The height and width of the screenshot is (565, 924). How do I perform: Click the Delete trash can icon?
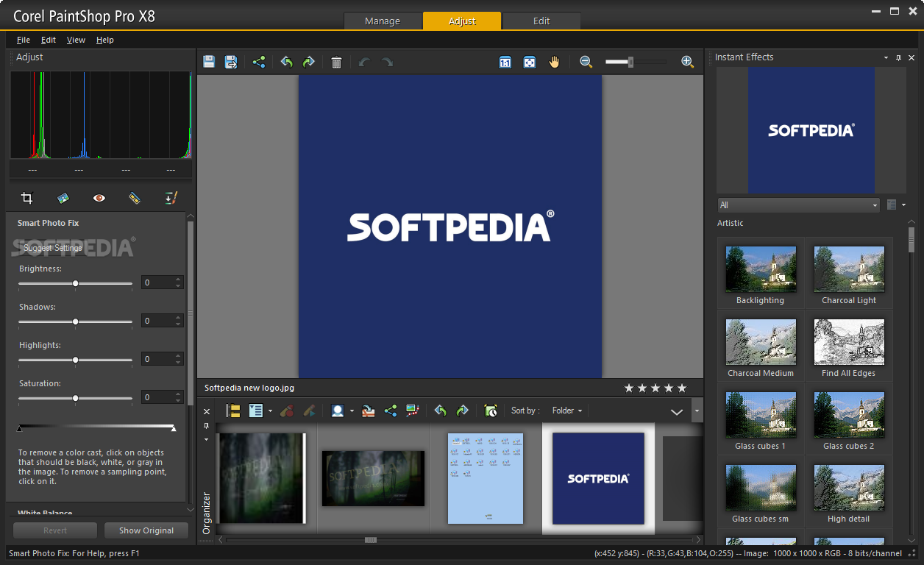pyautogui.click(x=336, y=63)
